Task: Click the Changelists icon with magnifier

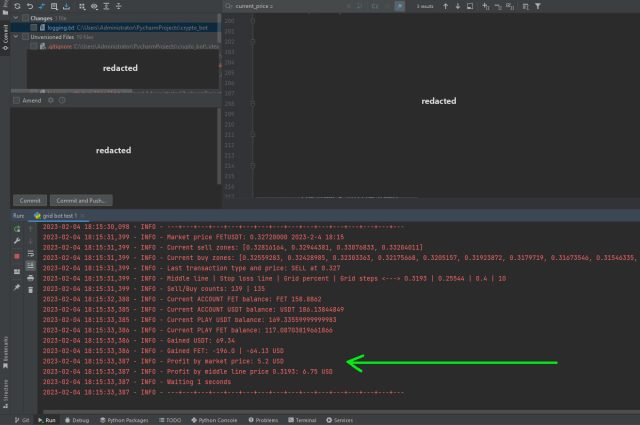Action: 54,6
